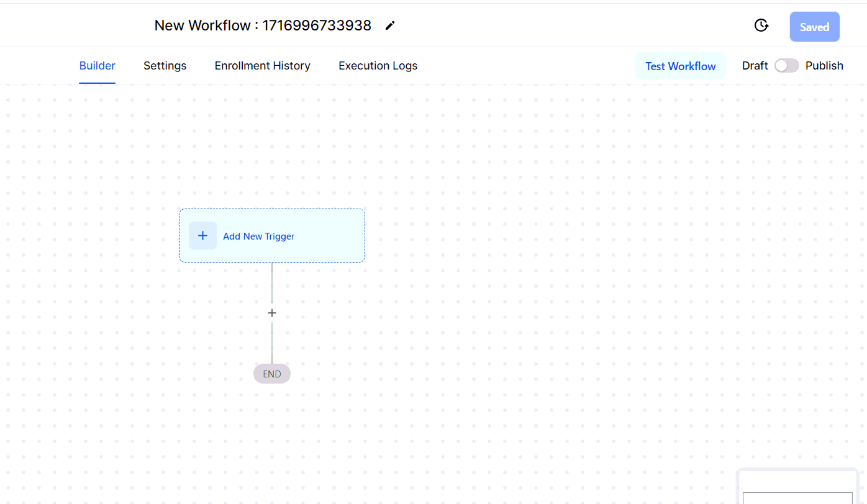Open the Settings tab

click(165, 66)
